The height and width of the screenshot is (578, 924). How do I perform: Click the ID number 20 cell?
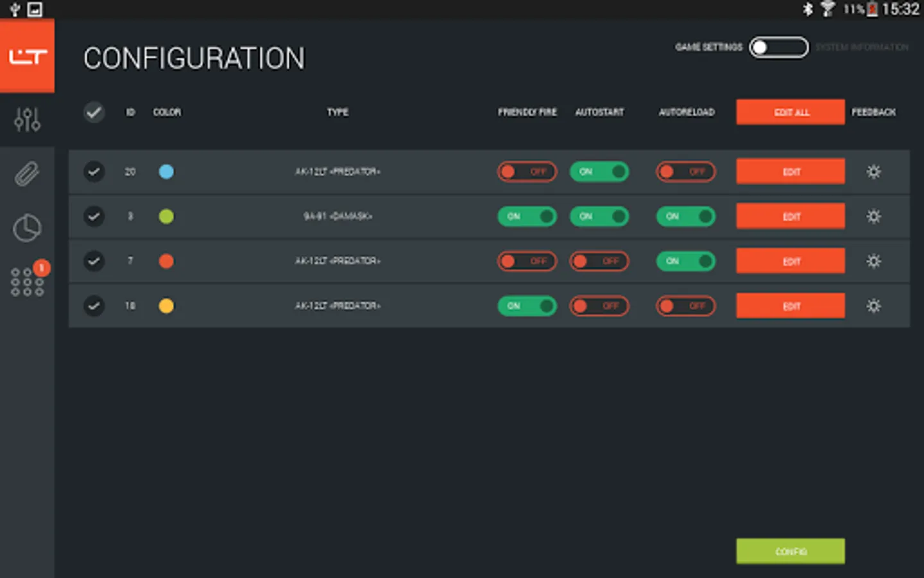click(130, 171)
